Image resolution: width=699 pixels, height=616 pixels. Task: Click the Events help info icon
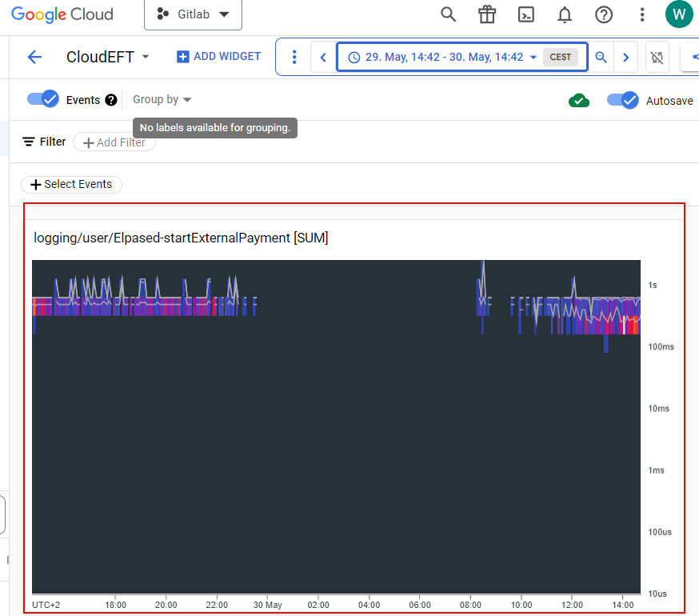click(111, 100)
